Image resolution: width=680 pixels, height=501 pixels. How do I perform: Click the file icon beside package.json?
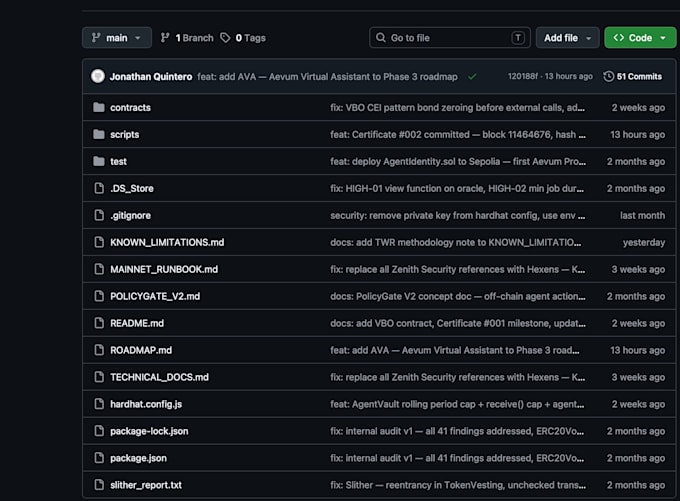pos(99,458)
